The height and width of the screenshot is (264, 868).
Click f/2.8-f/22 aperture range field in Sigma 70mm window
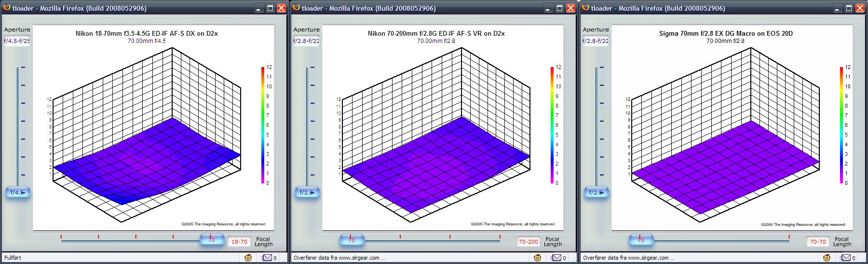pyautogui.click(x=596, y=41)
